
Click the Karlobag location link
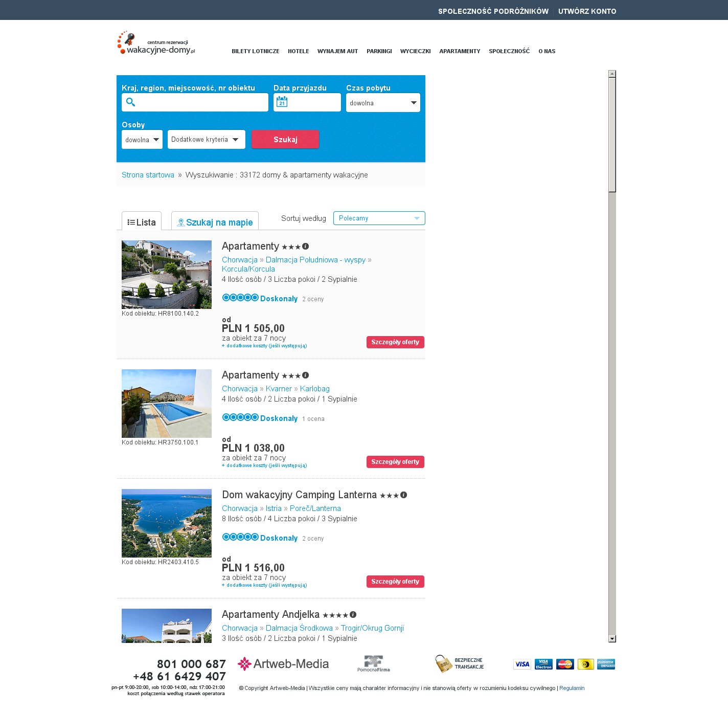pyautogui.click(x=315, y=389)
